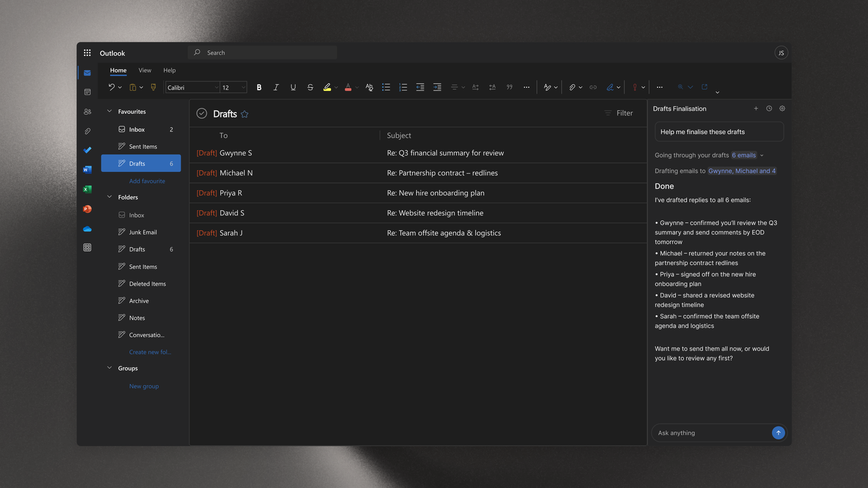The image size is (868, 488).
Task: Open the Help tab
Action: 169,71
